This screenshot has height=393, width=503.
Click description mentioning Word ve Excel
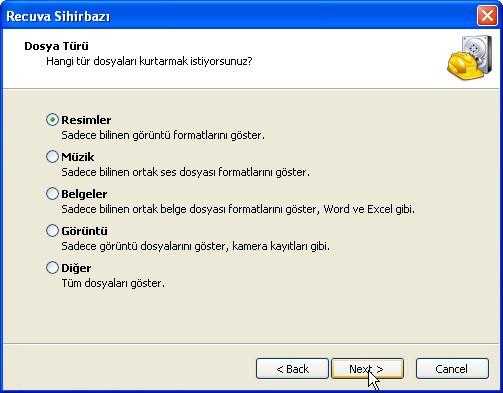(x=238, y=209)
